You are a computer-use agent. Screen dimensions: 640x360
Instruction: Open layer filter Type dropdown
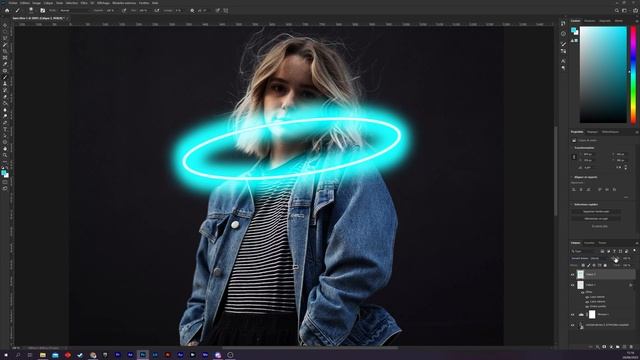point(584,251)
